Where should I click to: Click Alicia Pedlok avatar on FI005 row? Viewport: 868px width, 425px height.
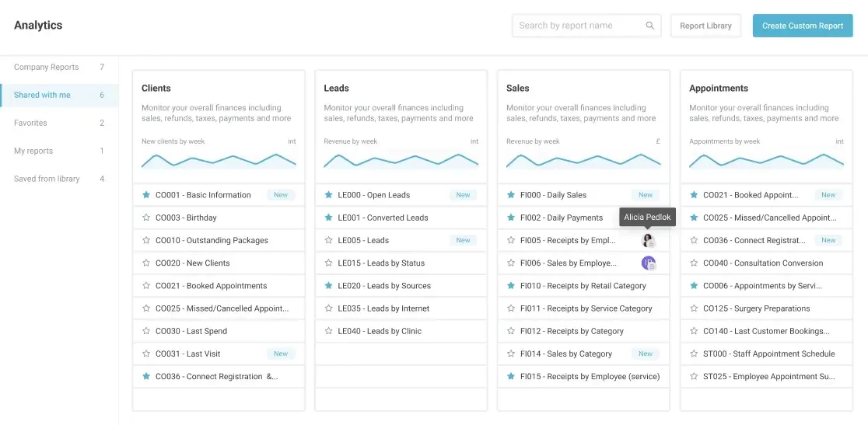point(647,240)
